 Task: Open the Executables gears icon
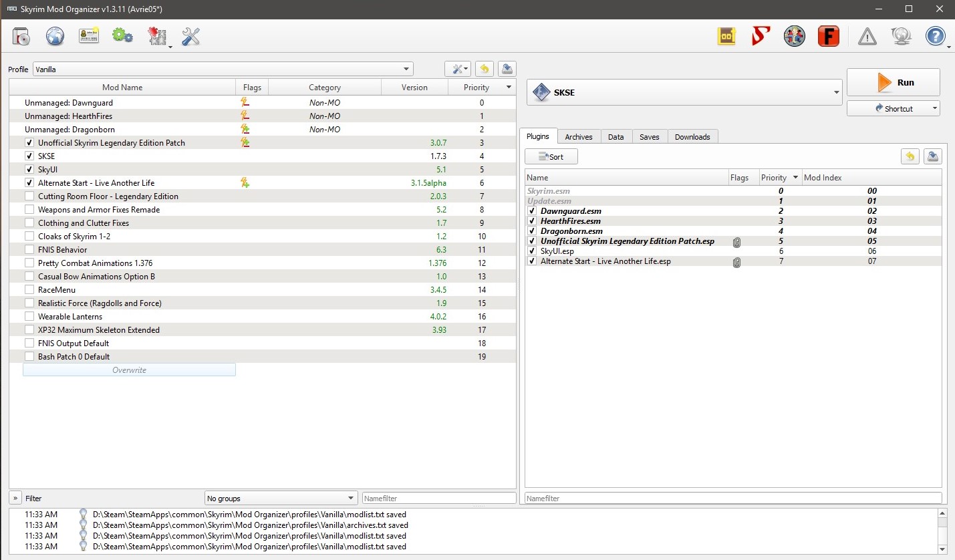(x=123, y=36)
